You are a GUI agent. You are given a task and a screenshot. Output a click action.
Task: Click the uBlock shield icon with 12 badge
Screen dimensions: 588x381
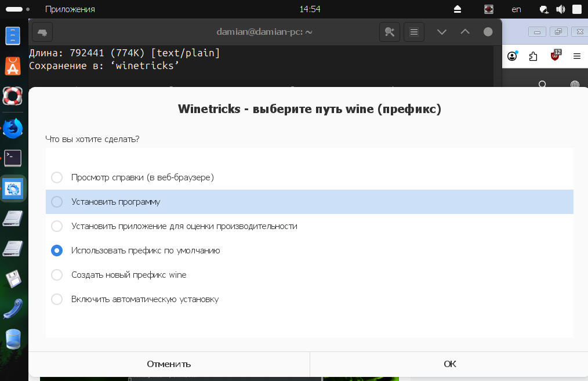(556, 56)
